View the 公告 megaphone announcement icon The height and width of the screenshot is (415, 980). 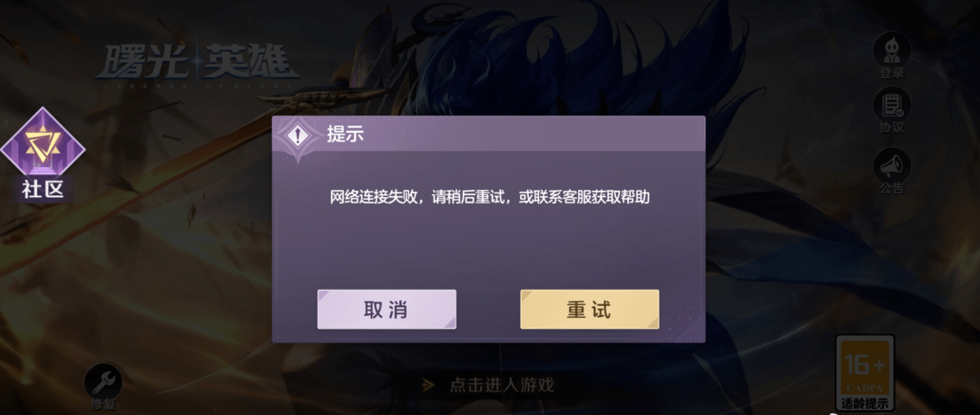click(892, 164)
